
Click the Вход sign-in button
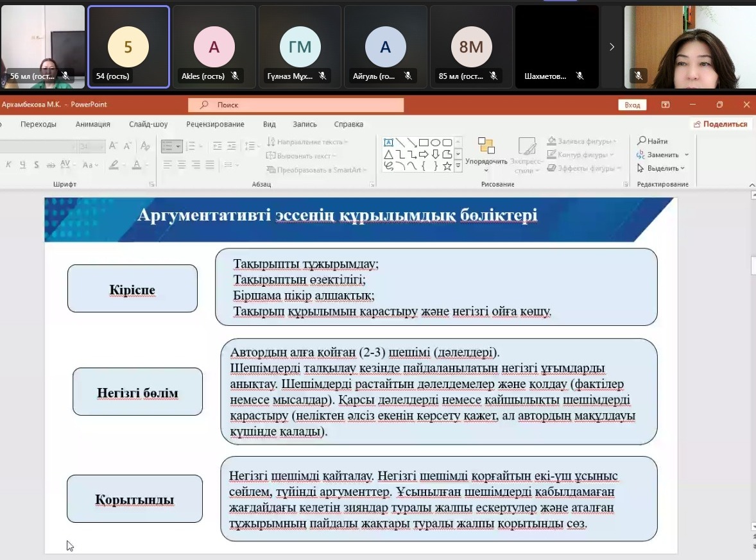(632, 105)
